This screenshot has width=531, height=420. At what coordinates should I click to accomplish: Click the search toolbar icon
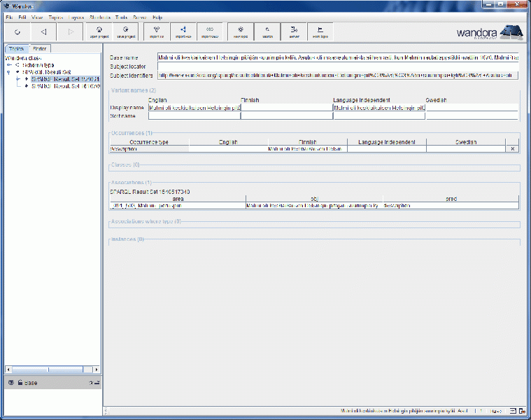coord(267,31)
